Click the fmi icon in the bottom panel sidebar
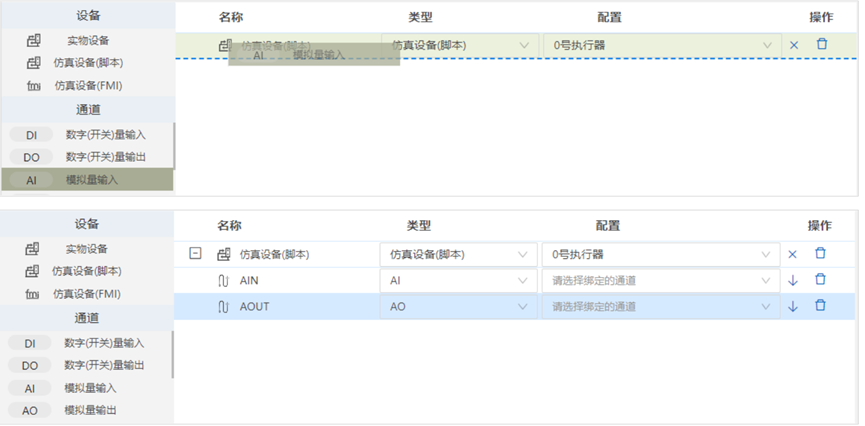The image size is (865, 426). point(32,294)
